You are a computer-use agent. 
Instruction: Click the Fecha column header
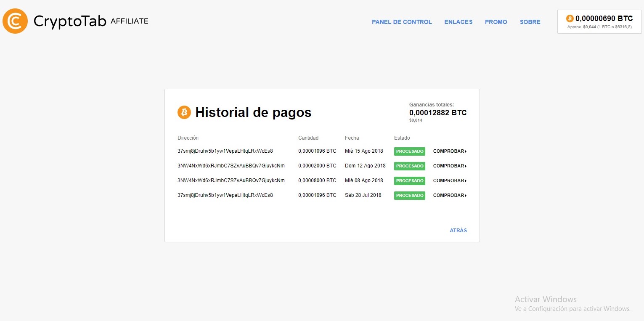click(352, 138)
